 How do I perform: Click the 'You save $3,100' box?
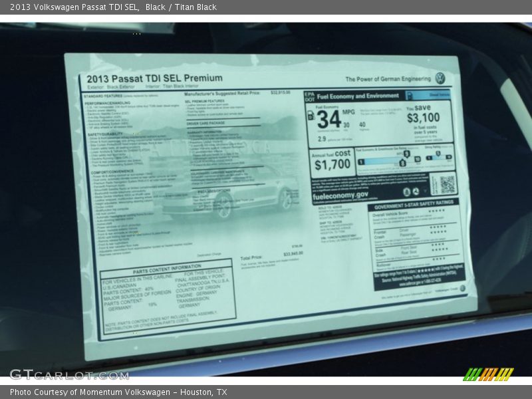click(423, 118)
